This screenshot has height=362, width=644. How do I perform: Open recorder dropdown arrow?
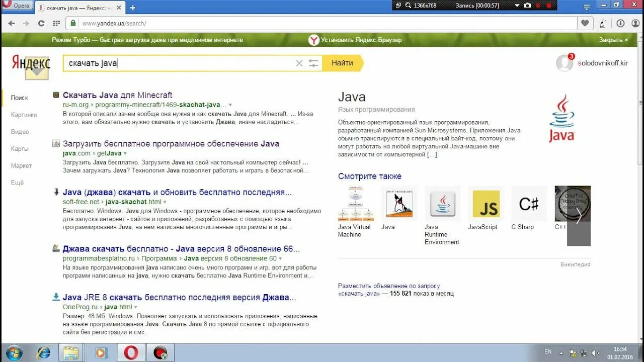coord(517,6)
